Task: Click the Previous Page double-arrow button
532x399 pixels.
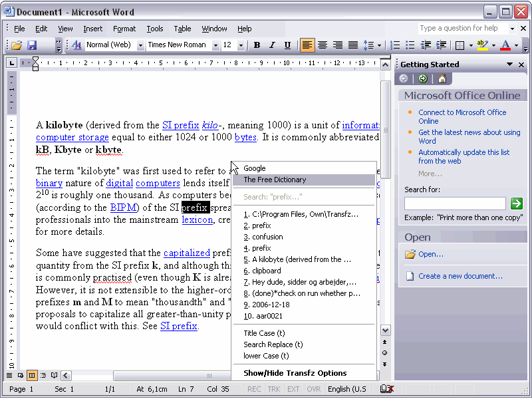Action: click(385, 342)
